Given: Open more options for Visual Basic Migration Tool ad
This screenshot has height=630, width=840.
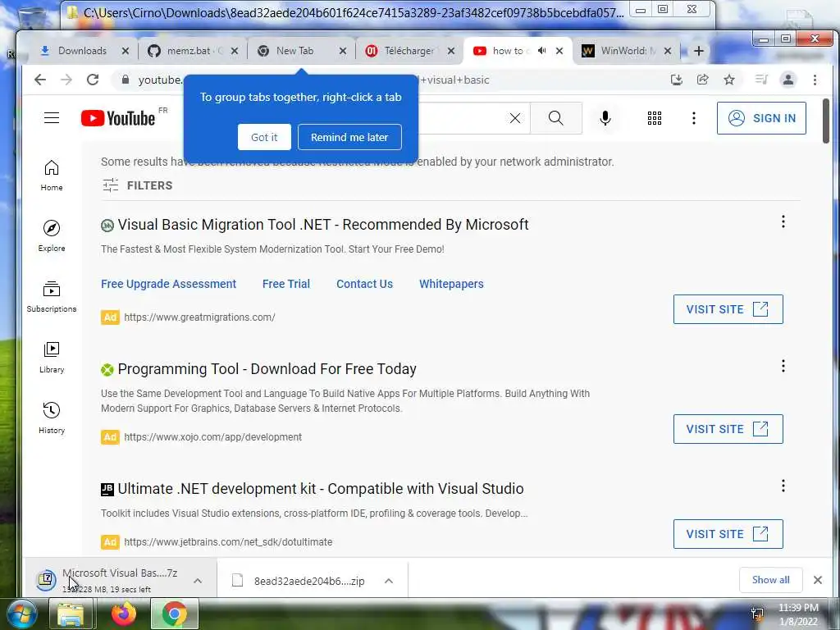Looking at the screenshot, I should (x=783, y=221).
